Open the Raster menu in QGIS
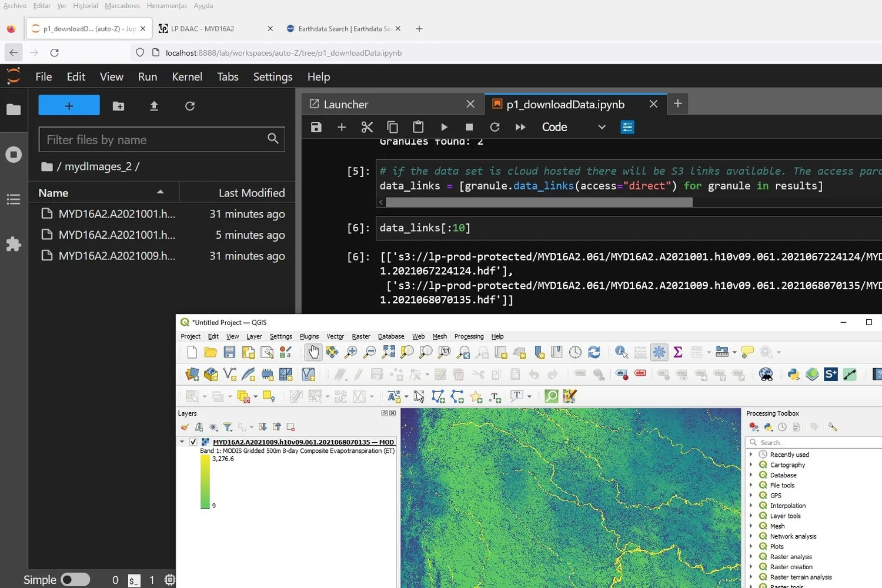 (x=360, y=336)
